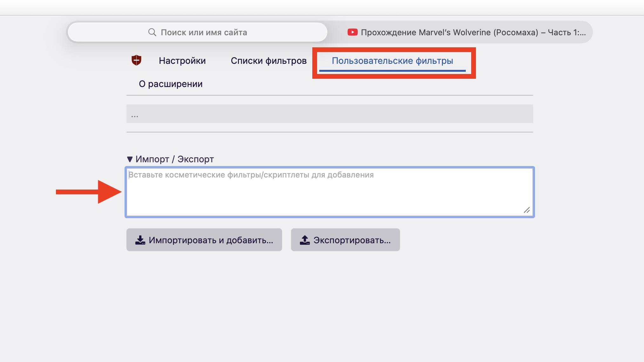Screen dimensions: 644x362
Task: Focus the cosmetic filters text area
Action: click(x=330, y=192)
